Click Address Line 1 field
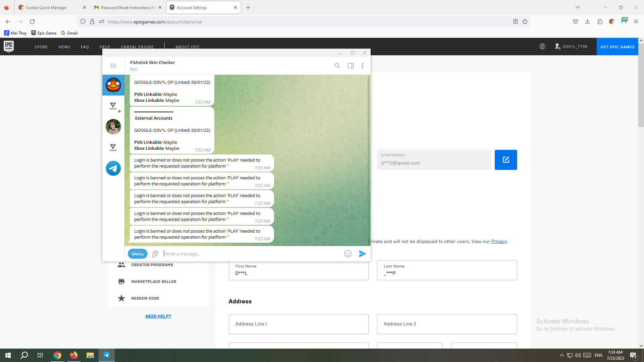This screenshot has width=644, height=362. pos(299,324)
